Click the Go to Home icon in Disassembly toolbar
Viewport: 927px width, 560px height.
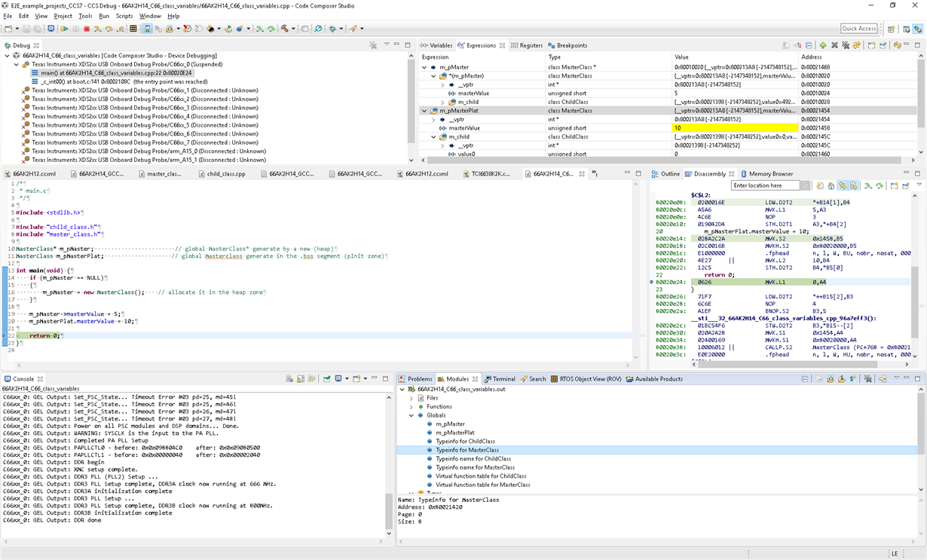831,185
